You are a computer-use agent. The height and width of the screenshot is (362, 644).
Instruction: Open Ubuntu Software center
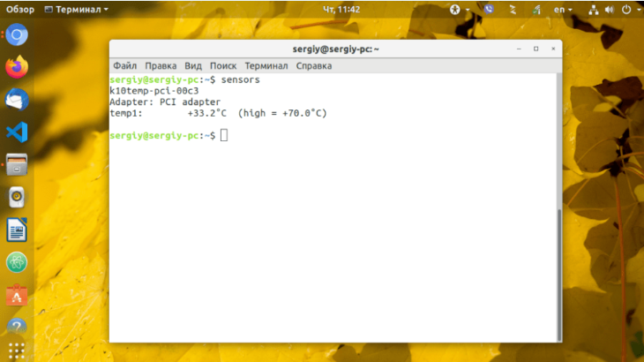tap(17, 296)
